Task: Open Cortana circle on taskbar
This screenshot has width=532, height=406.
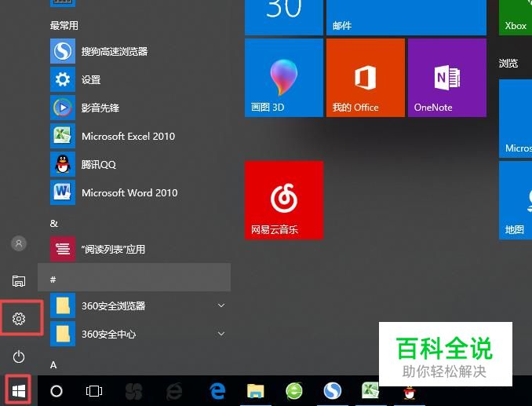Action: (56, 391)
